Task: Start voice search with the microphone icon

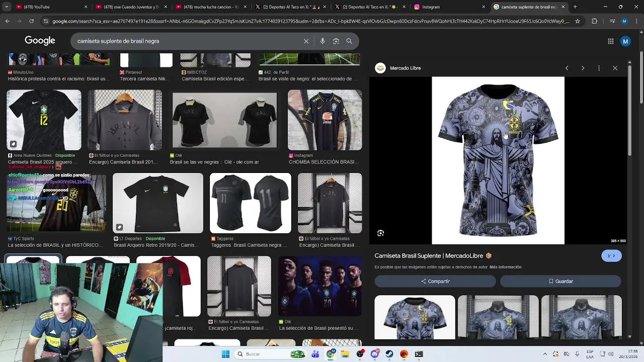Action: click(x=323, y=41)
